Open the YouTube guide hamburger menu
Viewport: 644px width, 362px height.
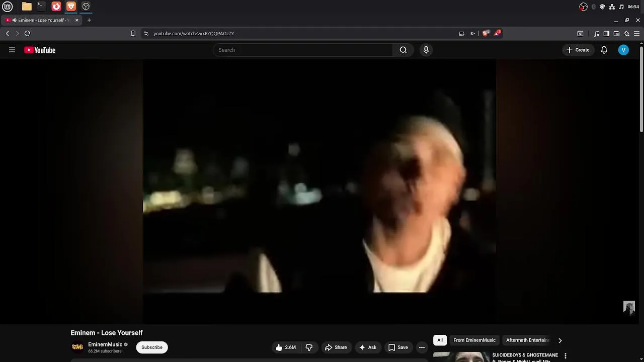pyautogui.click(x=12, y=50)
